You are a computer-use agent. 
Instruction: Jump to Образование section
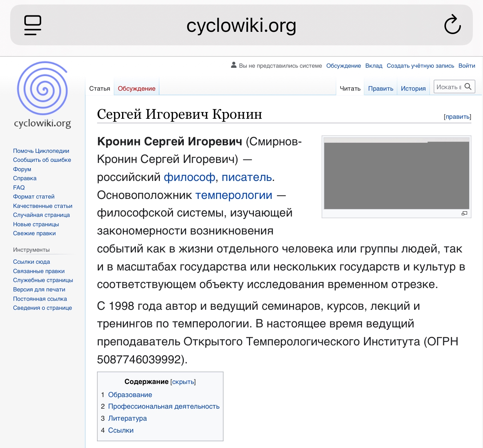[x=130, y=394]
